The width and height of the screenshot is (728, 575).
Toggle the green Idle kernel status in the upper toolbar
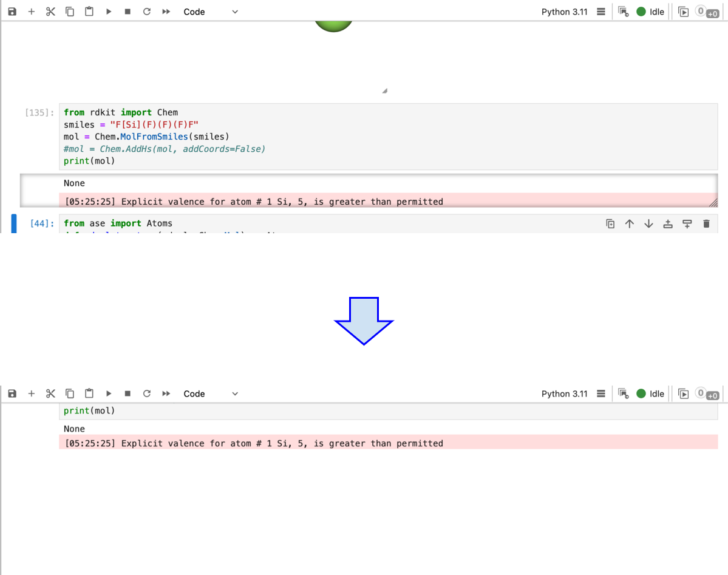tap(650, 12)
